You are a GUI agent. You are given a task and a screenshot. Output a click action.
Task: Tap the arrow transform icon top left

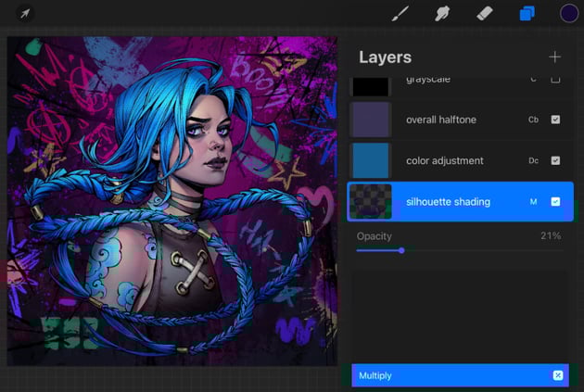point(25,14)
